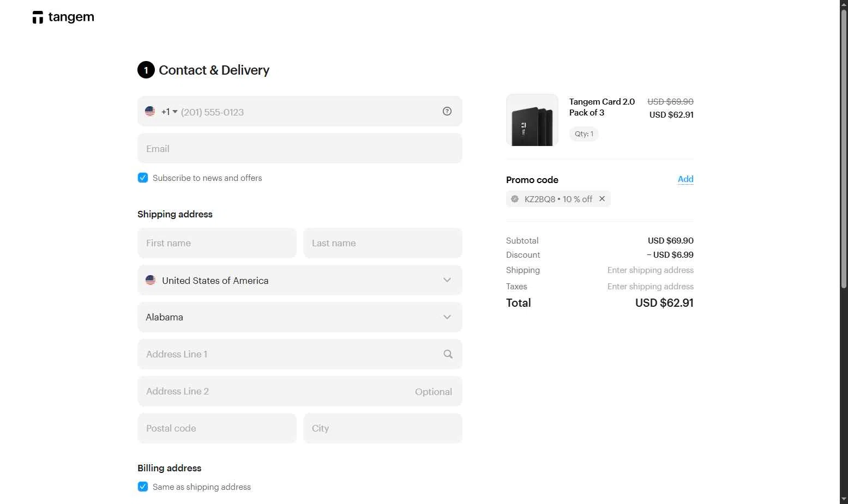Screen dimensions: 848x504
Task: Click the Add promo code link
Action: click(685, 179)
